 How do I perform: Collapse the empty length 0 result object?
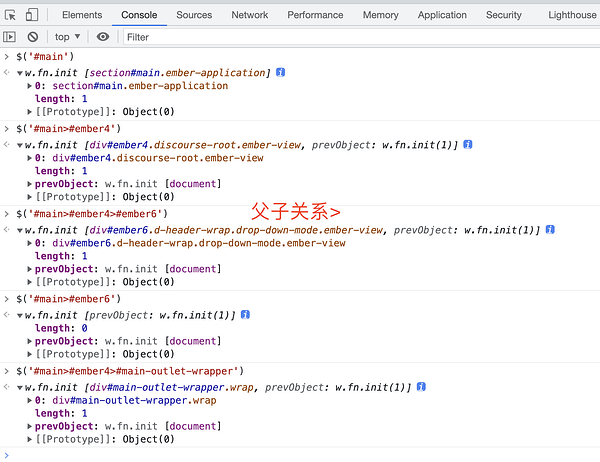pyautogui.click(x=19, y=315)
